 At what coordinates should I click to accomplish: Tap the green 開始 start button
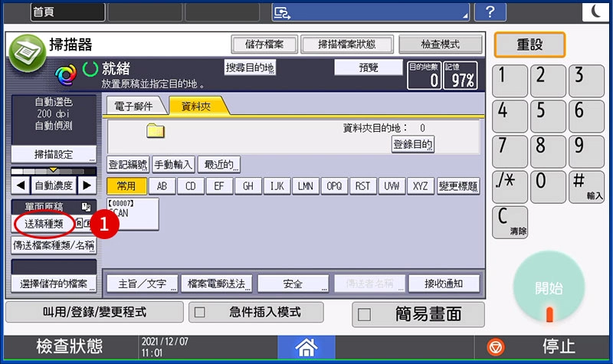pyautogui.click(x=549, y=288)
